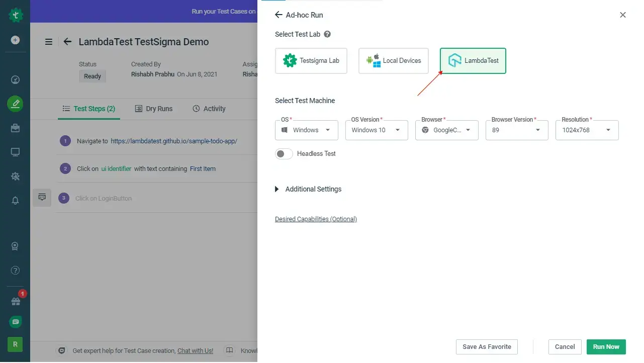Click the help question mark icon
Image resolution: width=644 pixels, height=363 pixels.
pos(15,270)
